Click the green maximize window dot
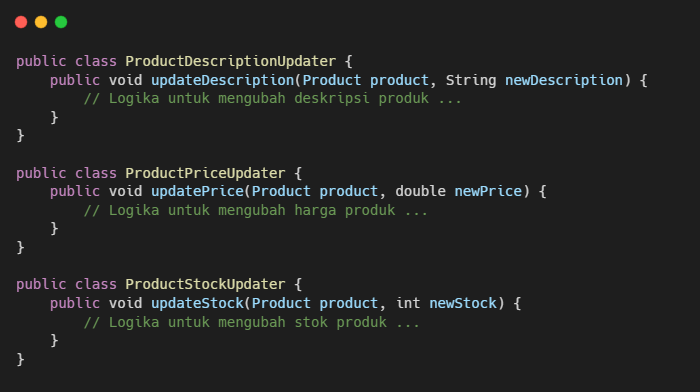The width and height of the screenshot is (700, 392). (61, 22)
